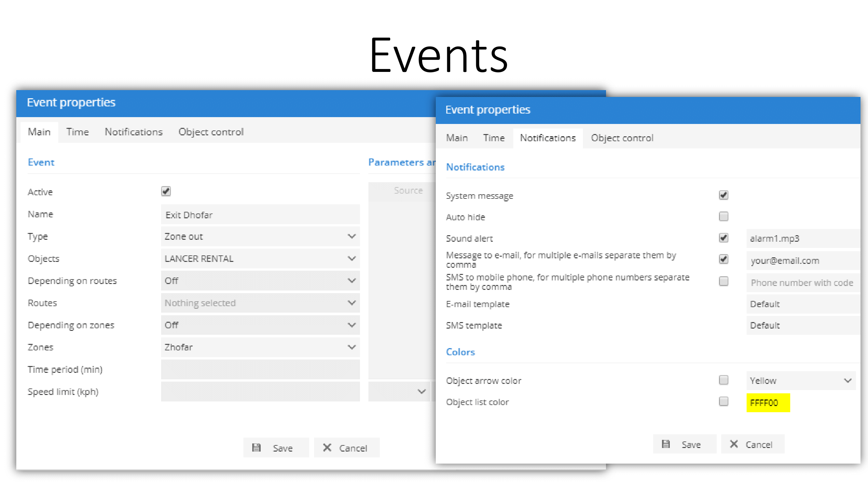Enable the Auto hide checkbox
The width and height of the screenshot is (868, 488).
point(723,216)
